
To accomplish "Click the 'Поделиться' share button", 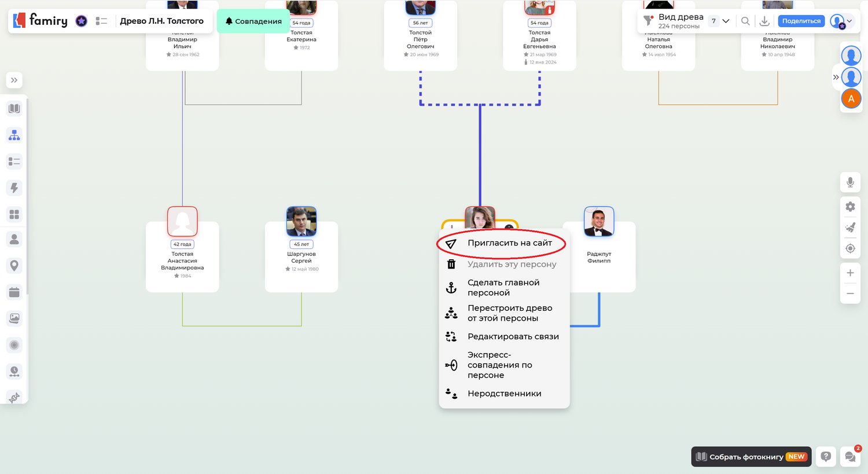I will [x=801, y=21].
